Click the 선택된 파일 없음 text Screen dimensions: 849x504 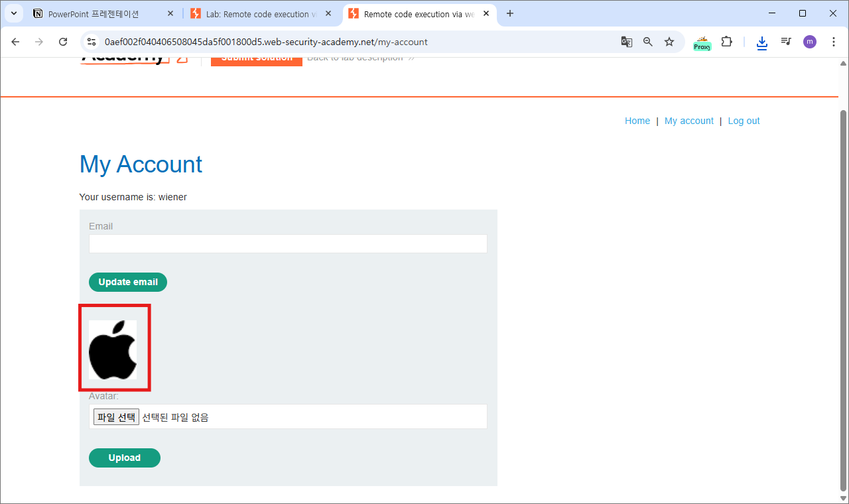coord(175,417)
